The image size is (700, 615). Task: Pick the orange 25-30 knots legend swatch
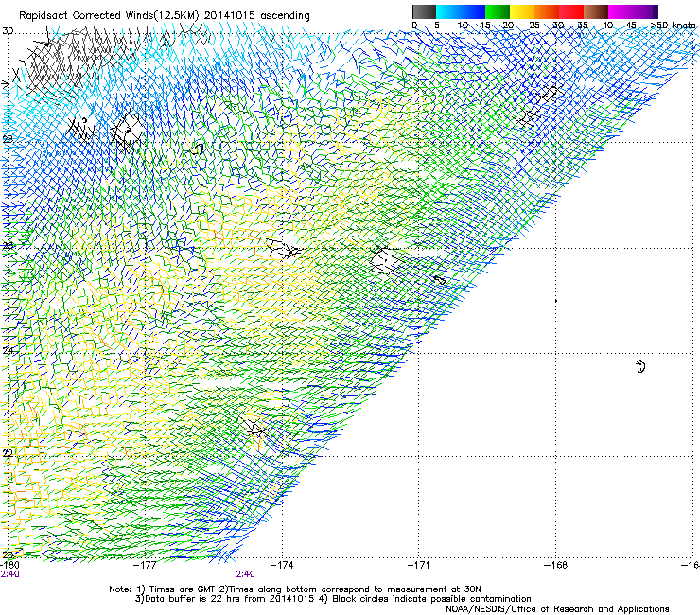tap(547, 11)
